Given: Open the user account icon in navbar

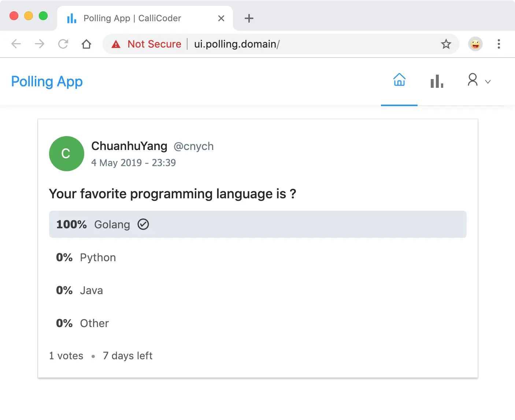Looking at the screenshot, I should pos(473,81).
